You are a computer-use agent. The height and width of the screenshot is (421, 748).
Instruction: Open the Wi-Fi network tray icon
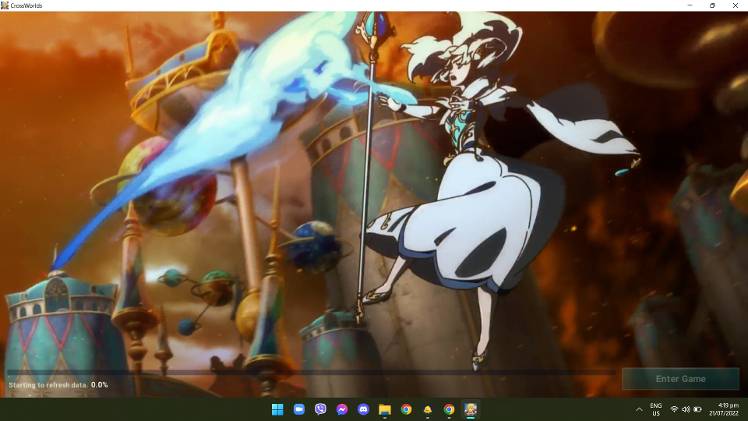(674, 410)
